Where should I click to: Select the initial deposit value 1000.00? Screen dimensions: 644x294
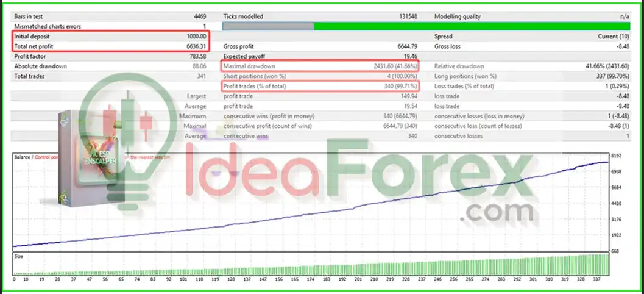196,36
